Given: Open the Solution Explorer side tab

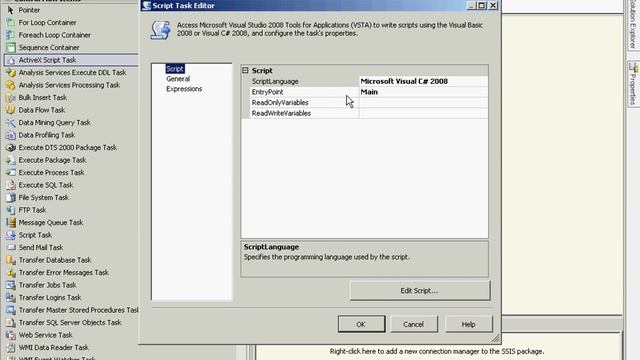Looking at the screenshot, I should (633, 24).
